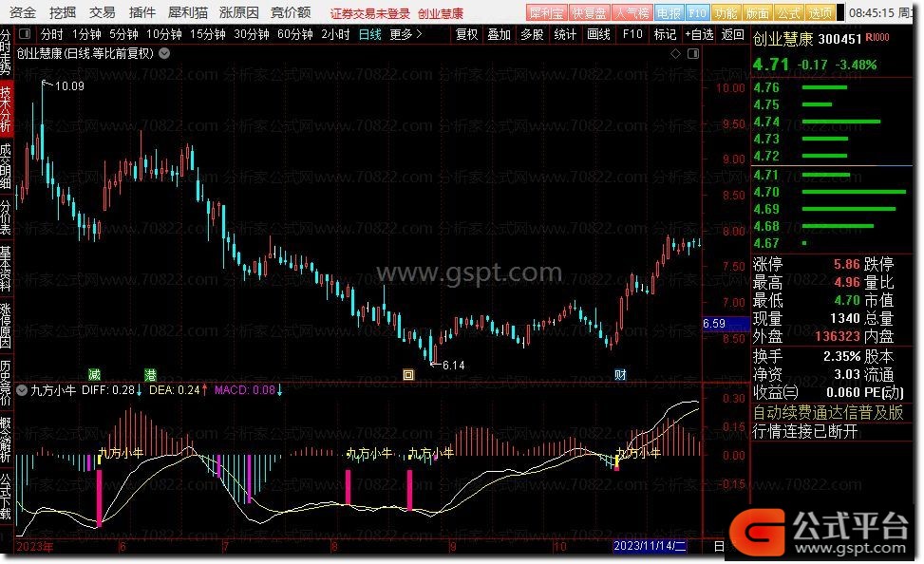Open the 交易 menu
This screenshot has width=924, height=564.
point(102,12)
